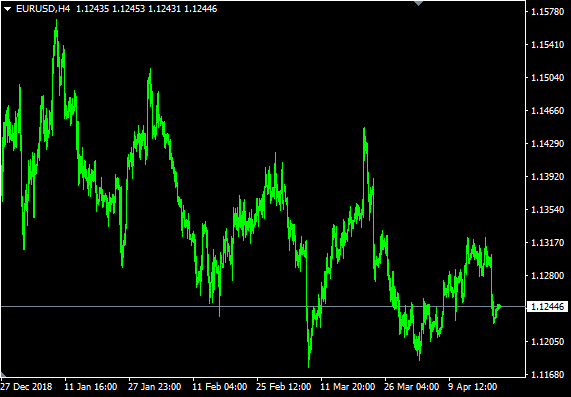The width and height of the screenshot is (571, 397).
Task: Click the 1.12050 price scale label
Action: pos(547,342)
